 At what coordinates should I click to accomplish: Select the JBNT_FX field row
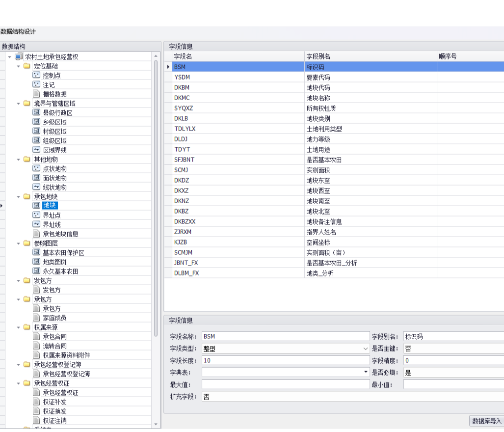334,263
